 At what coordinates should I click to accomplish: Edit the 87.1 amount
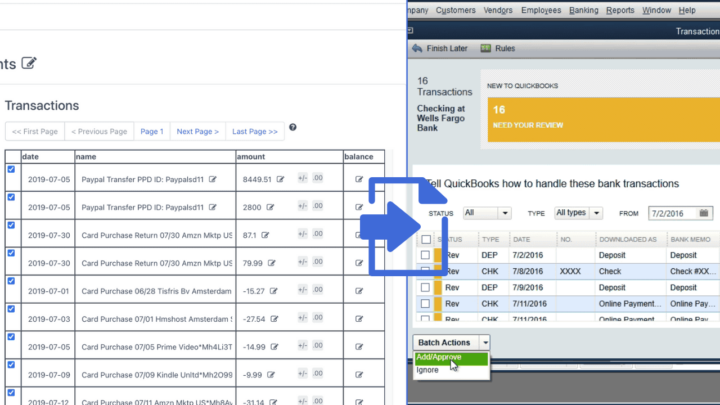click(x=265, y=235)
